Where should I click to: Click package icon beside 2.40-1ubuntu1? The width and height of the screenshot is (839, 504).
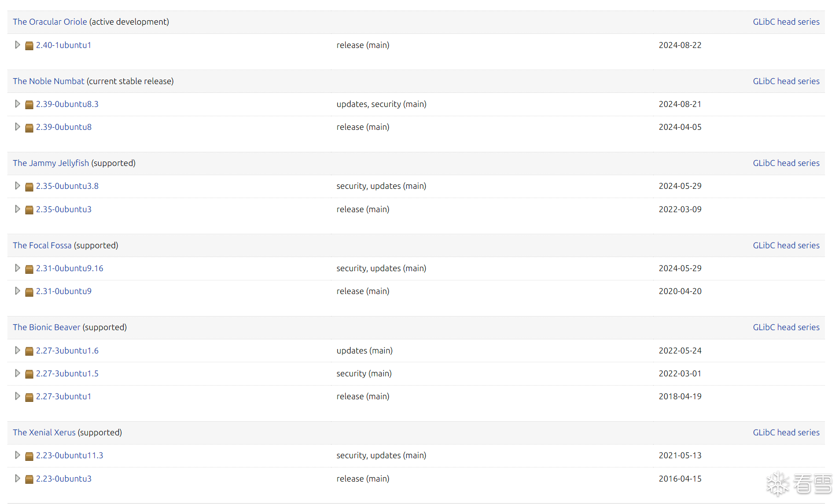tap(29, 46)
